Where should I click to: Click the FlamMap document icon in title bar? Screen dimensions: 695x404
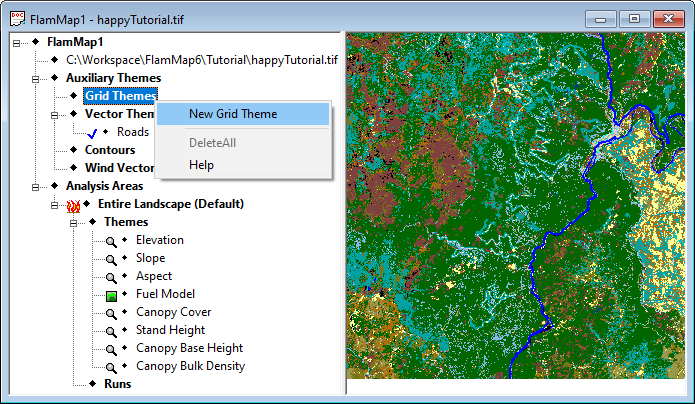[x=18, y=19]
